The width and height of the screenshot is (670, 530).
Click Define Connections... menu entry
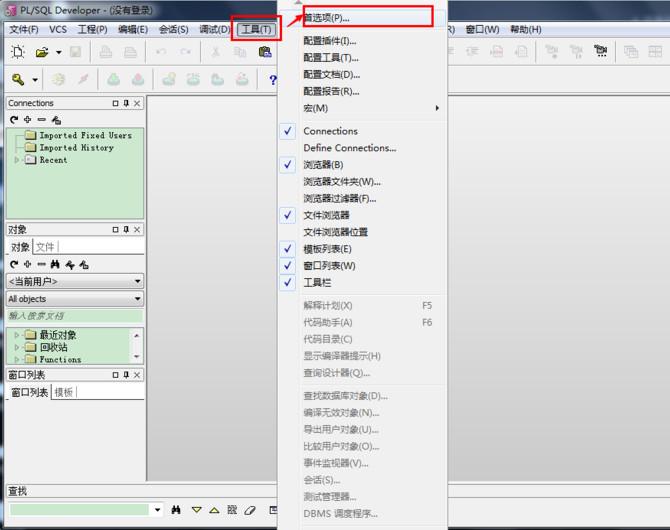pos(349,148)
